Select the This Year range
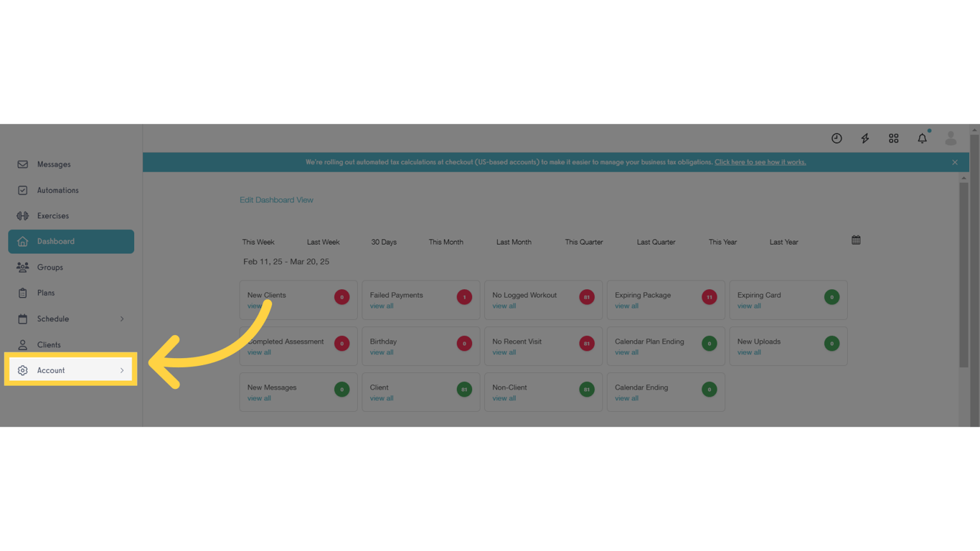This screenshot has width=980, height=551. point(722,242)
